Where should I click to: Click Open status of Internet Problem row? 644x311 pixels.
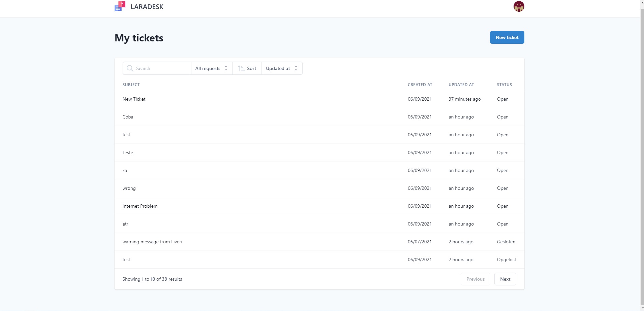click(502, 206)
